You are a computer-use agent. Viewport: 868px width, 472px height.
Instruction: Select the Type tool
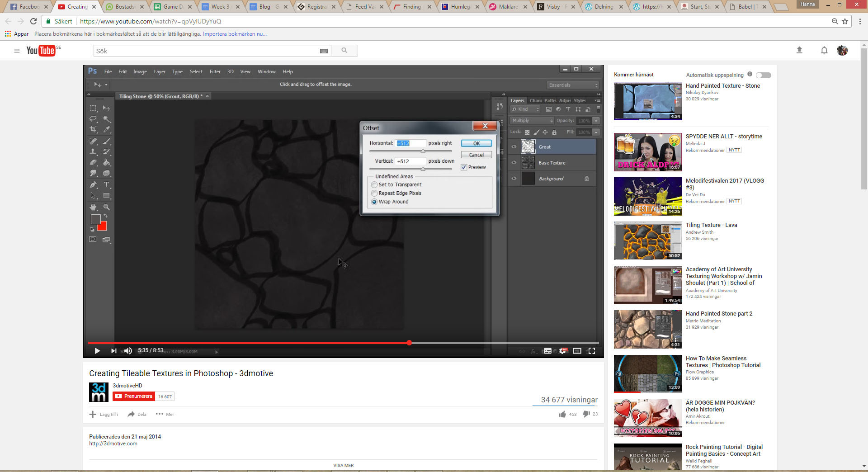[x=106, y=185]
